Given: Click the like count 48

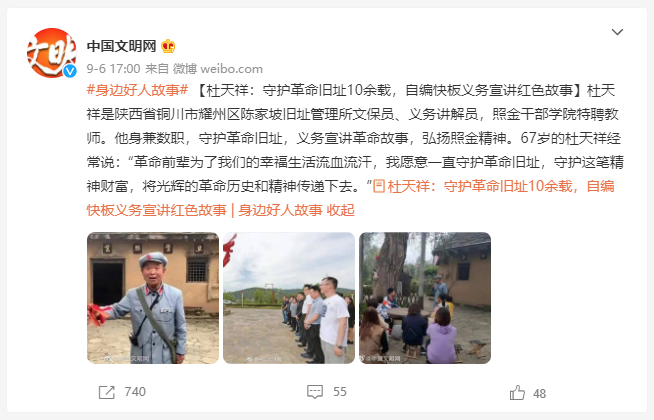Looking at the screenshot, I should (540, 394).
